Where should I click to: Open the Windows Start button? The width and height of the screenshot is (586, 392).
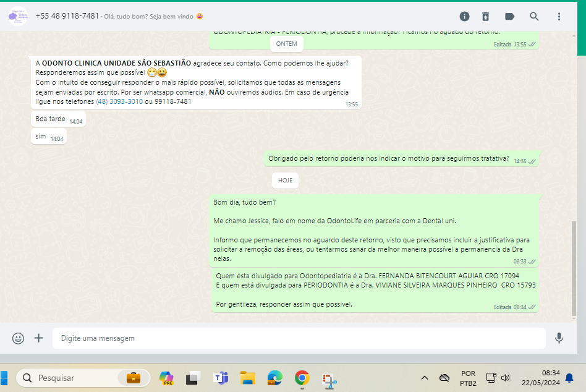4,378
